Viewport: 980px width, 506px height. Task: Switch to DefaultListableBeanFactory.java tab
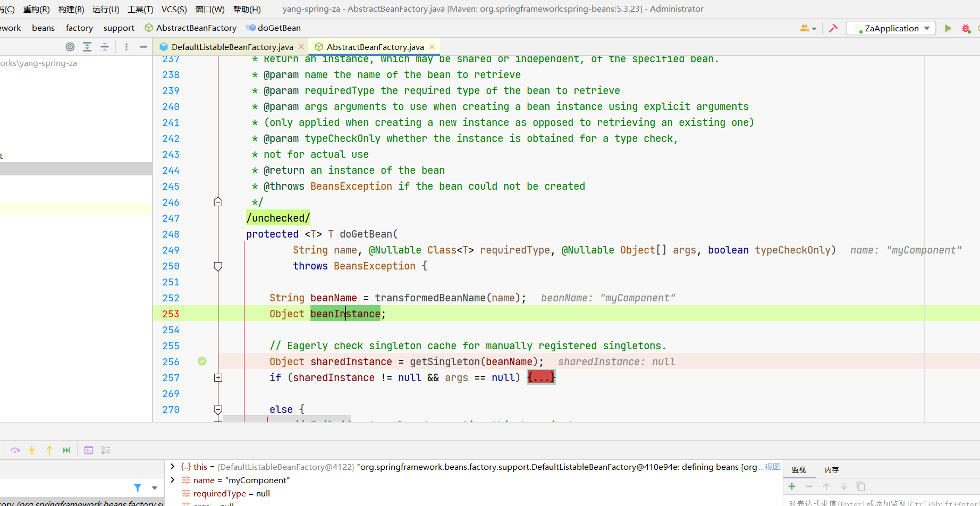232,47
